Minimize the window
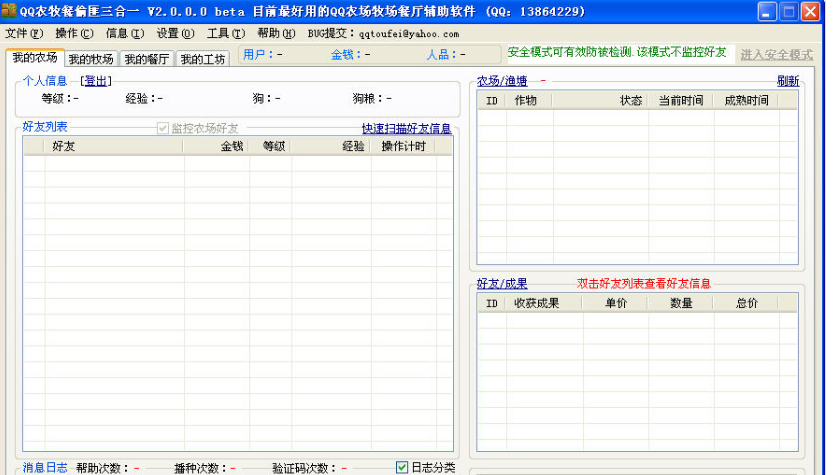The image size is (834, 475). (766, 11)
